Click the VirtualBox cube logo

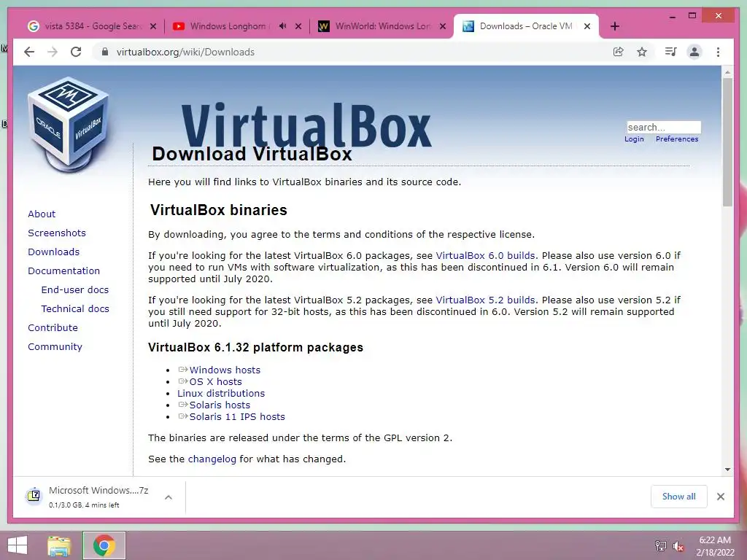tap(69, 125)
